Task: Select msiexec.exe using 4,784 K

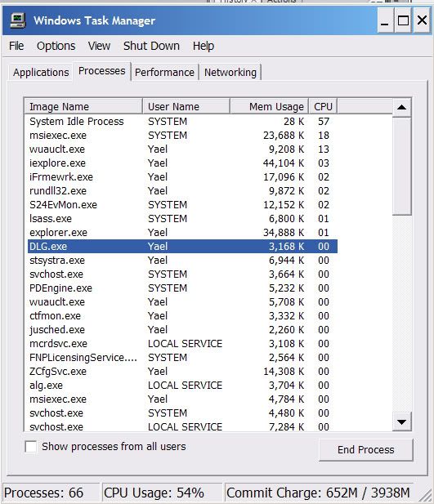Action: 182,399
